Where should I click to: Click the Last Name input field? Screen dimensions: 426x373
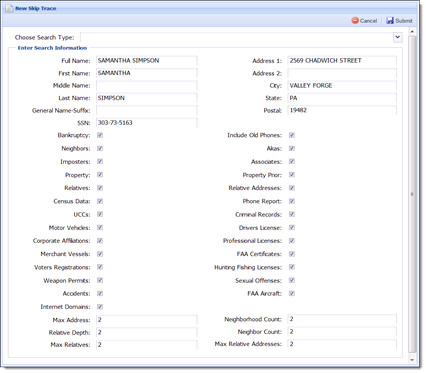147,98
